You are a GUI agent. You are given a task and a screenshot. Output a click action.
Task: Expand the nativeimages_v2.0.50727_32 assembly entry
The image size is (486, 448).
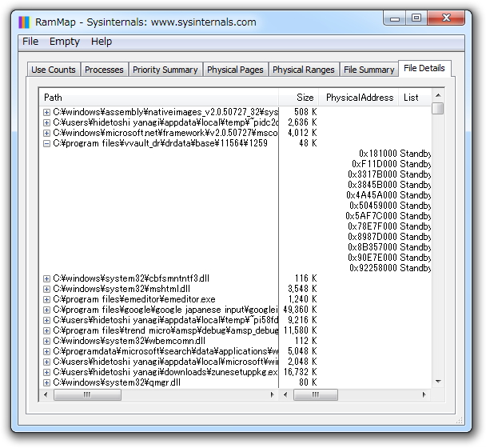click(x=46, y=112)
